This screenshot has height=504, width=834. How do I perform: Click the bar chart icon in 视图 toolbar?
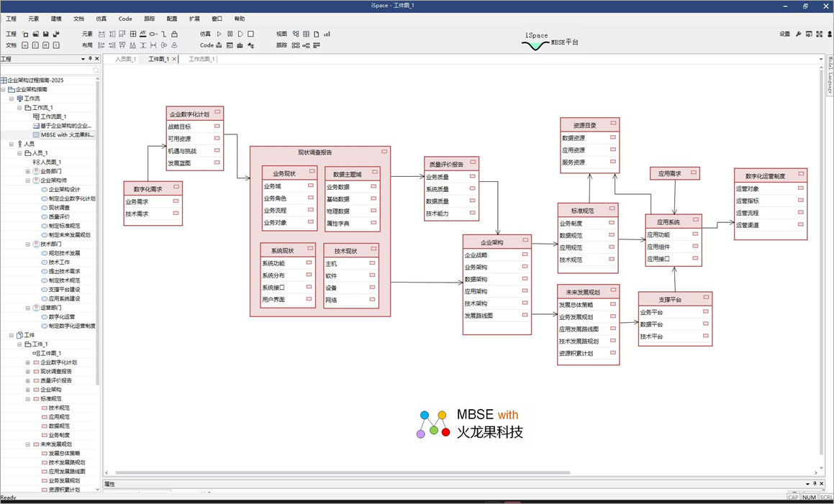click(327, 34)
